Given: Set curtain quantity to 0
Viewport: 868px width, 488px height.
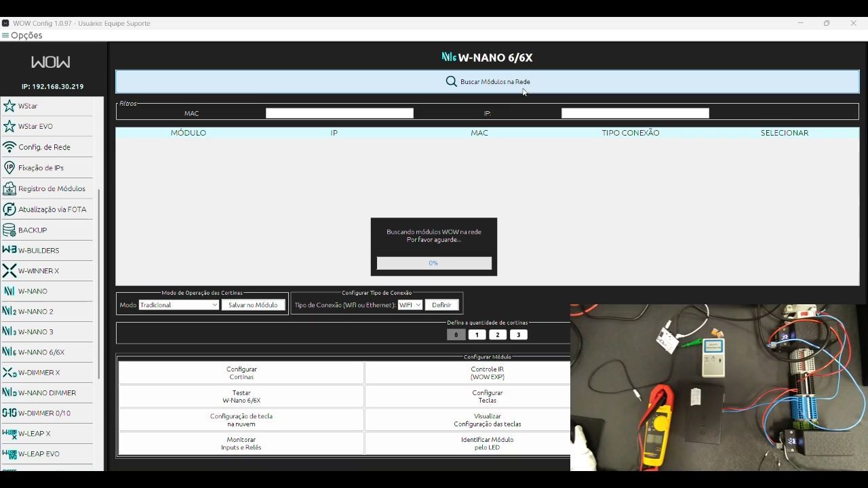Looking at the screenshot, I should (x=456, y=335).
